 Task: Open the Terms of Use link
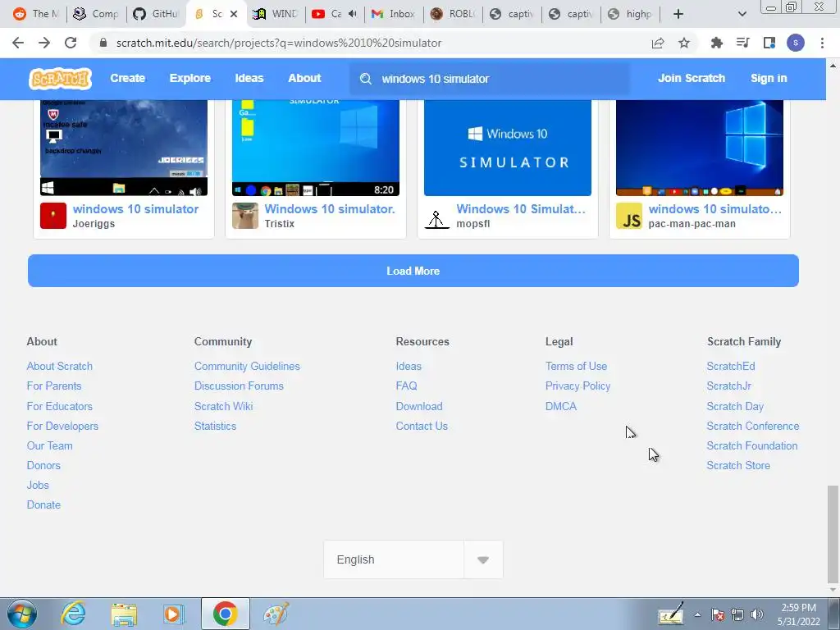576,367
